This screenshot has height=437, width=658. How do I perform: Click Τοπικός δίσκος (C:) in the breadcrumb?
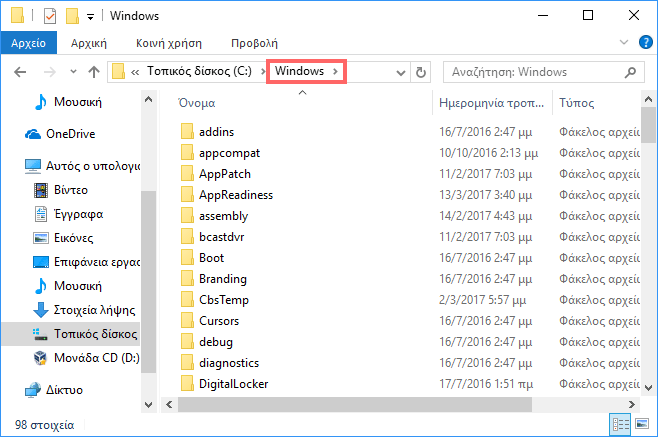point(199,71)
